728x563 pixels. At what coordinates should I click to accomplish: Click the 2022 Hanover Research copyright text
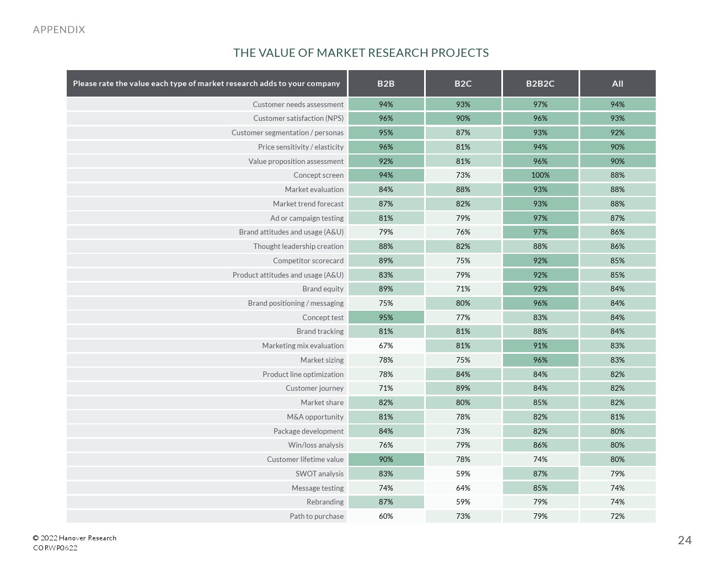74,538
